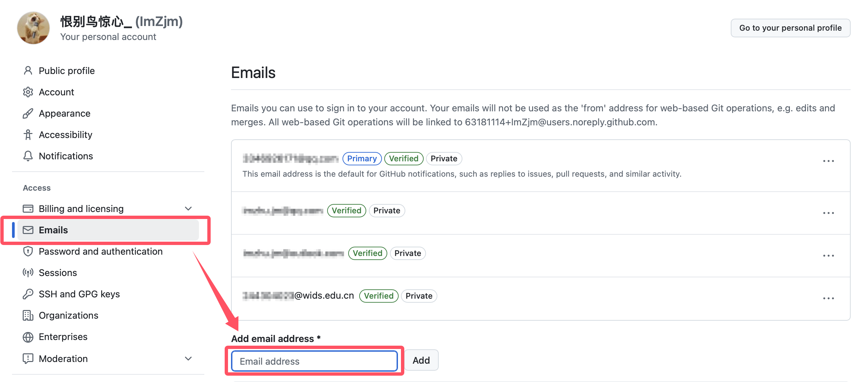868x382 pixels.
Task: Open options menu for the primary email
Action: coord(828,161)
